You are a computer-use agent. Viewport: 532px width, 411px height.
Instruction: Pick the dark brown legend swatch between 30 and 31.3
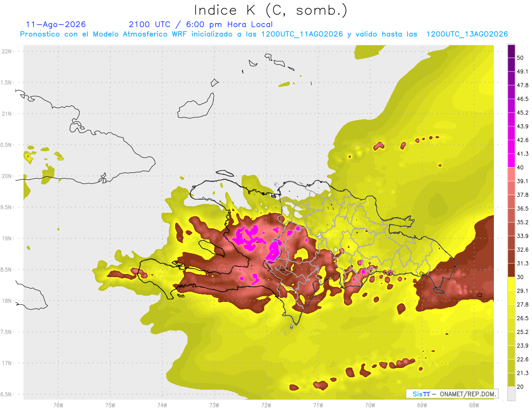coord(511,270)
